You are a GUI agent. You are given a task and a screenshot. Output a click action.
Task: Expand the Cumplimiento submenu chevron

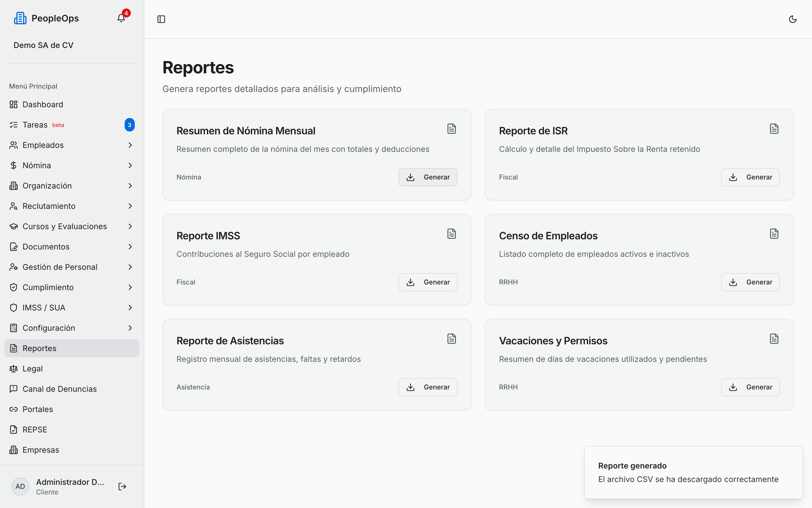click(x=130, y=287)
